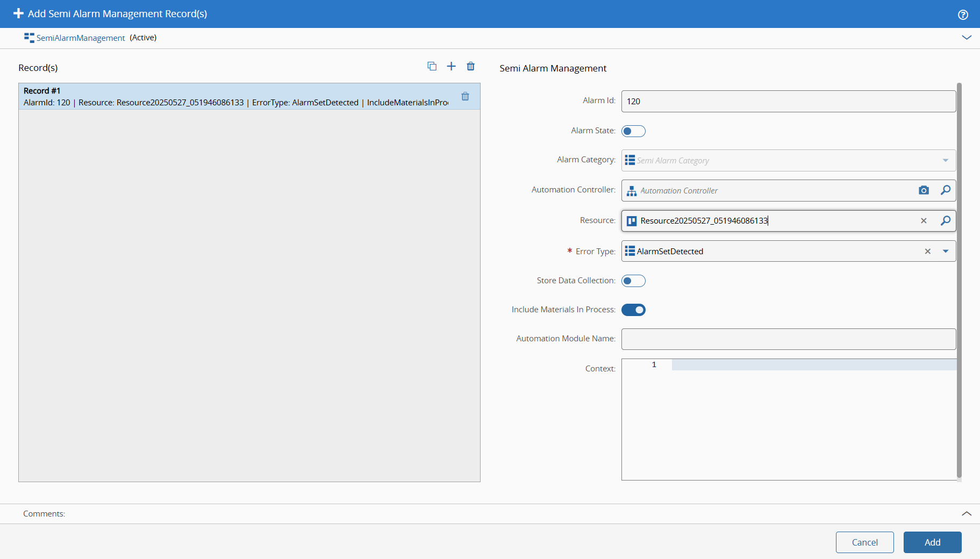
Task: Toggle the Alarm State switch
Action: coord(633,131)
